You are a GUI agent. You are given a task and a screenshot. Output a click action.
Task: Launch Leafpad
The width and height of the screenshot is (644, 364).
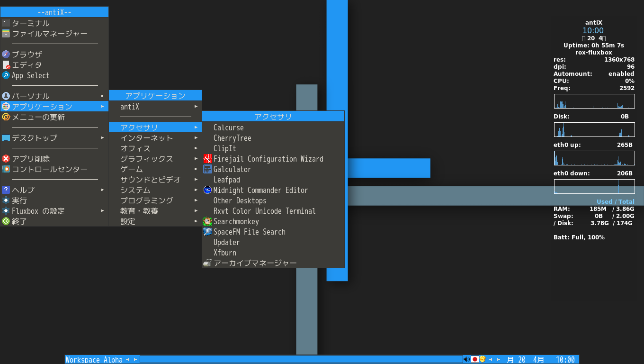273,180
